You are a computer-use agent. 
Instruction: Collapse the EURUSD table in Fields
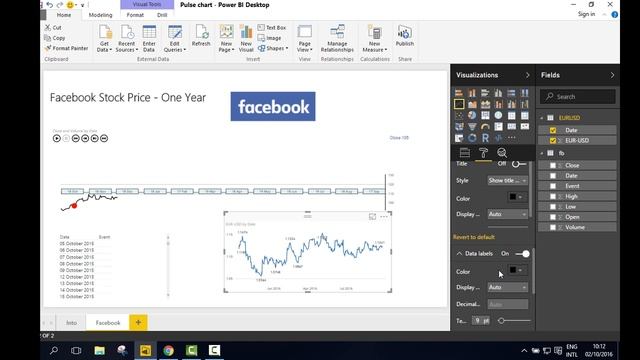point(542,118)
